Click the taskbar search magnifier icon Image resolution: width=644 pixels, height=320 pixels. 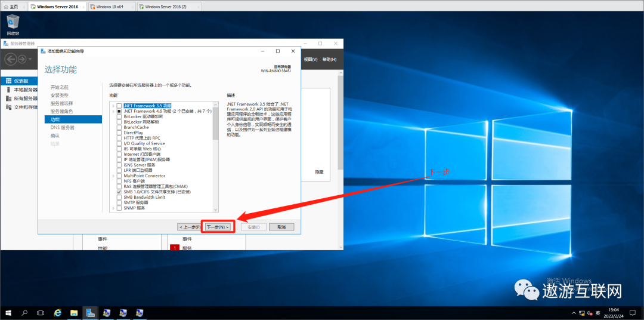point(24,312)
